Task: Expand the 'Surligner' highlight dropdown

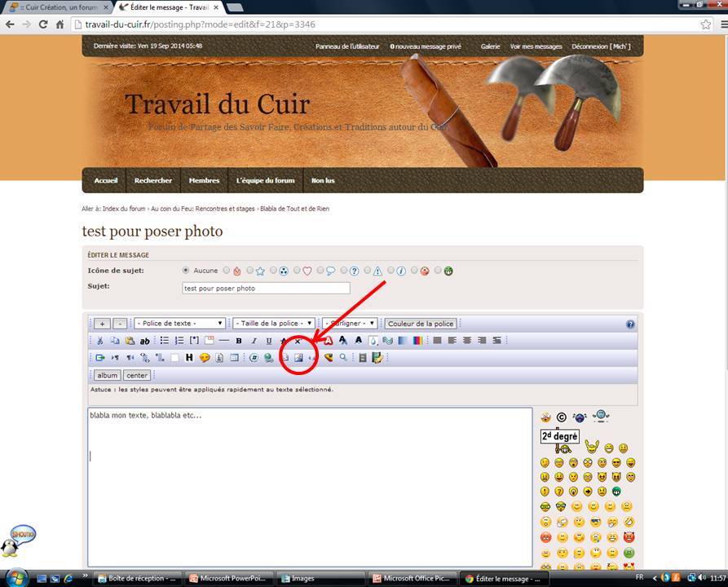Action: point(351,324)
